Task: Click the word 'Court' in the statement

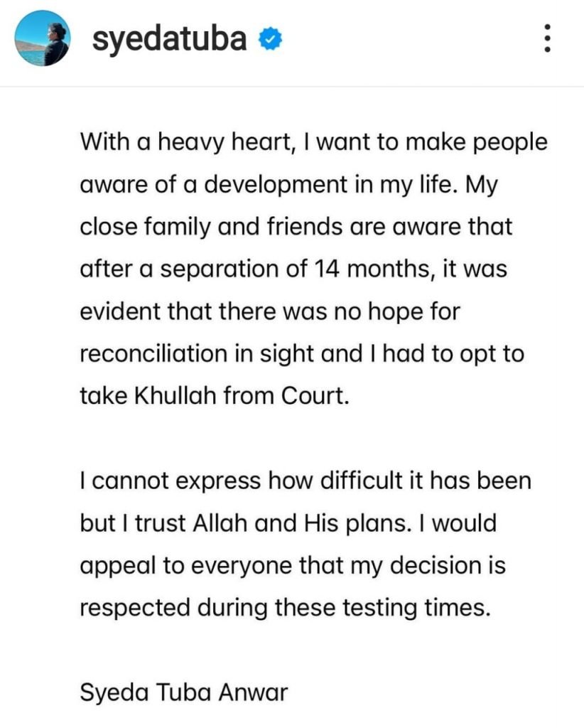Action: pos(316,394)
